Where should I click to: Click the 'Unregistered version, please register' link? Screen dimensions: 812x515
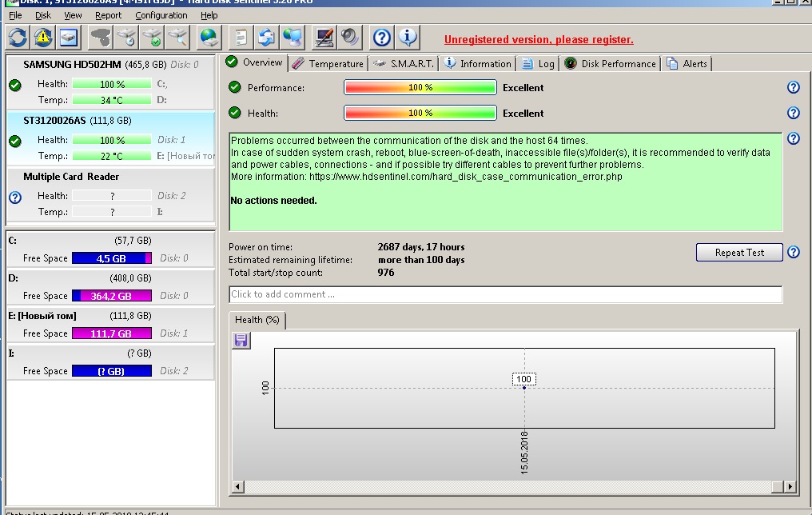point(539,39)
